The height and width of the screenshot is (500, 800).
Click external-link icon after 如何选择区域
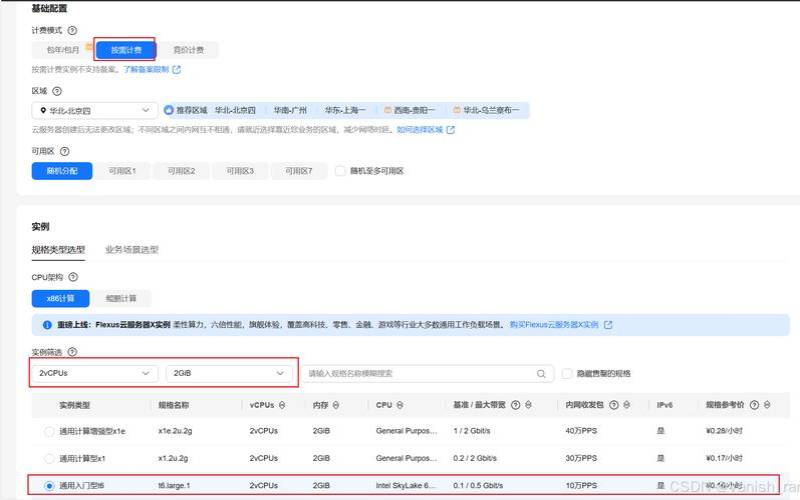pyautogui.click(x=450, y=130)
